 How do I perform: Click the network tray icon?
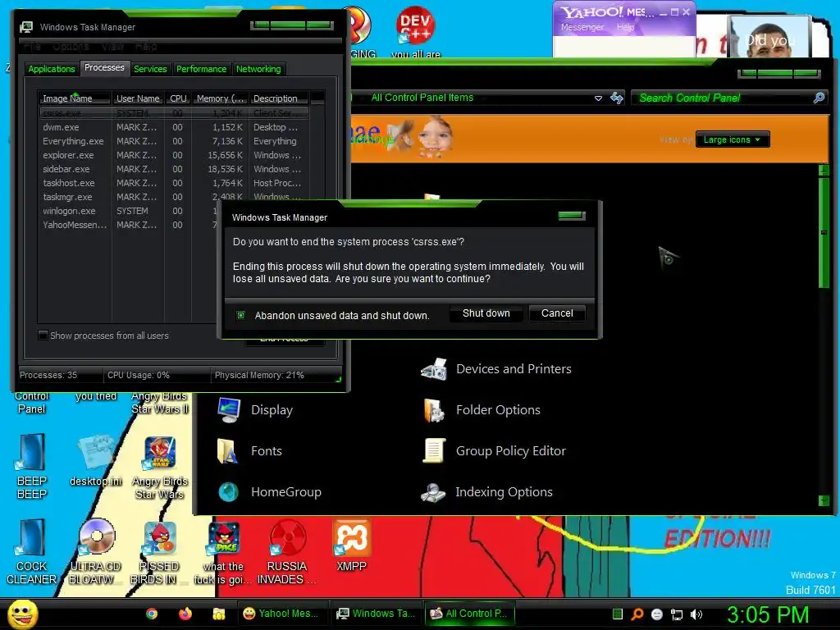pos(677,614)
